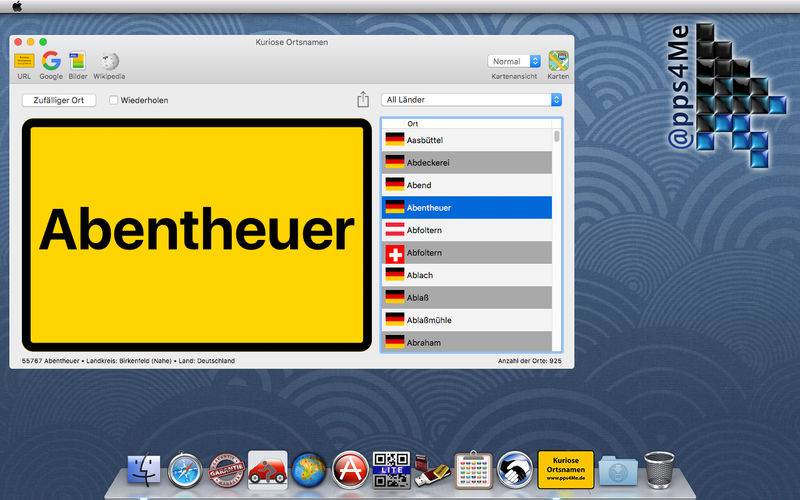
Task: Launch Safari from the Dock
Action: (x=185, y=470)
